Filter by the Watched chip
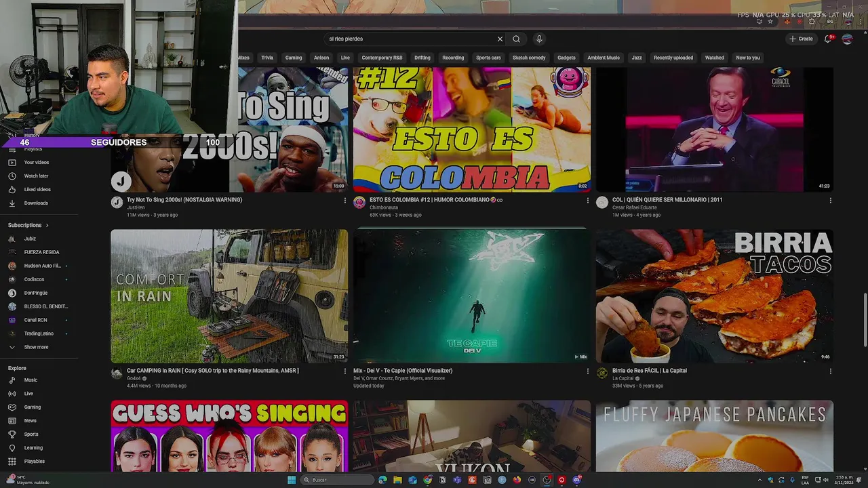 coord(715,58)
